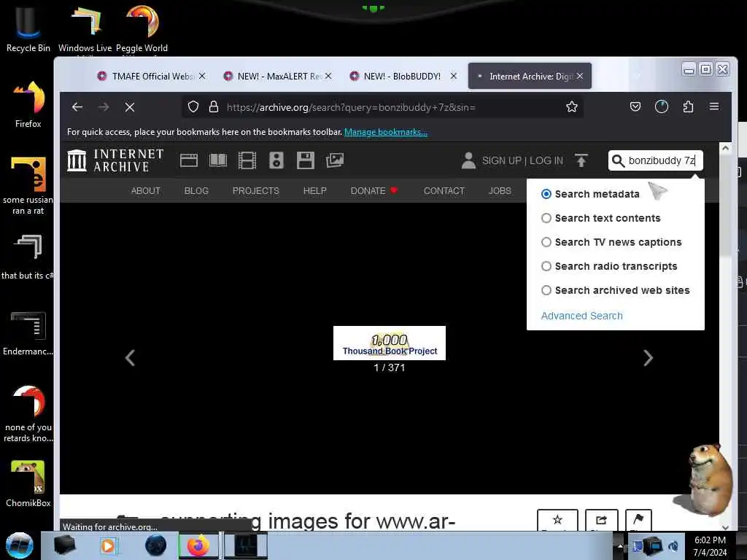Open the Internet Archive home logo
747x560 pixels.
click(115, 160)
